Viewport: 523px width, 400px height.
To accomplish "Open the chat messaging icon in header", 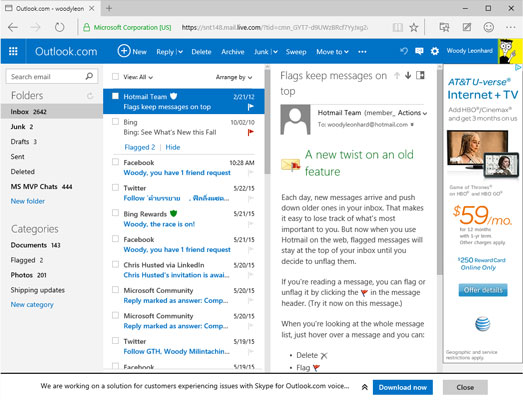I will point(419,51).
